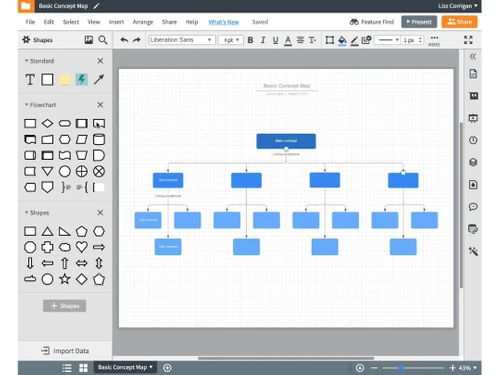Click the Present button
Viewport: 500px width, 375px height.
tap(419, 22)
